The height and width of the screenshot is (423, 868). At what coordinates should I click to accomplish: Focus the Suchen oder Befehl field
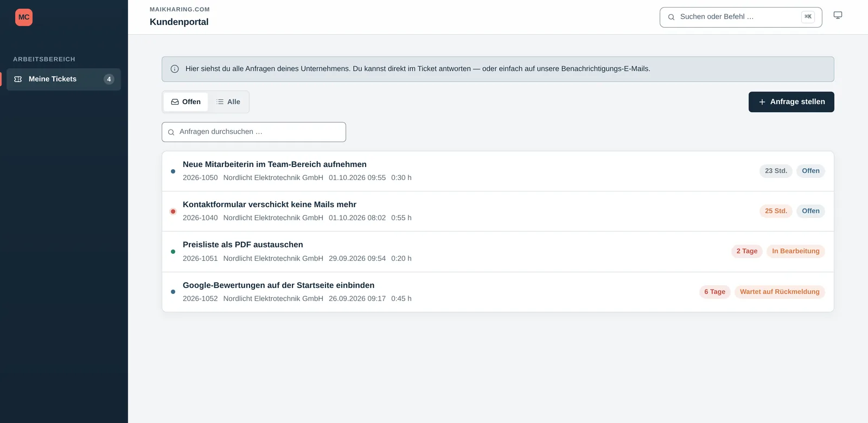point(741,17)
